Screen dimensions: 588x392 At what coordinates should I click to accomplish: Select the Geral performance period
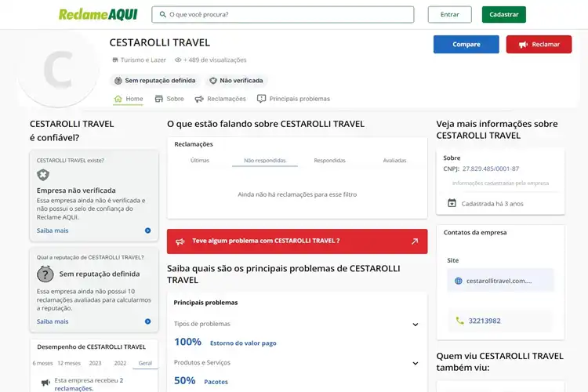coord(145,363)
